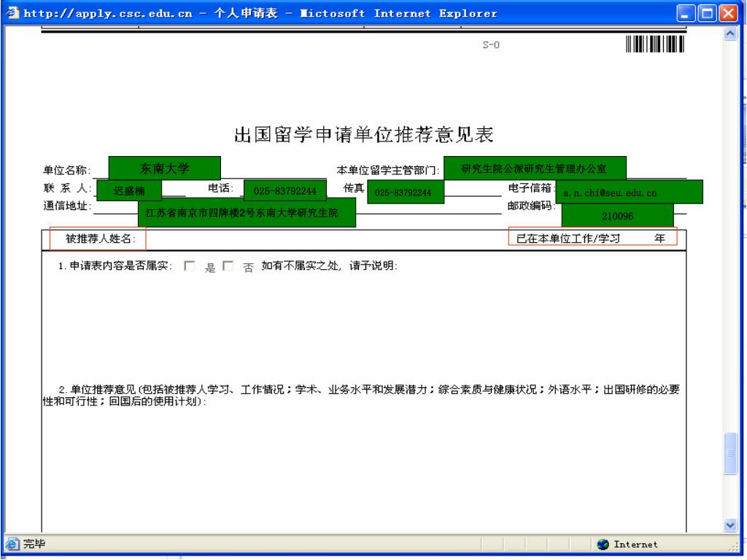Click the scrollbar down arrow
Screen dimensions: 747x560
[729, 525]
